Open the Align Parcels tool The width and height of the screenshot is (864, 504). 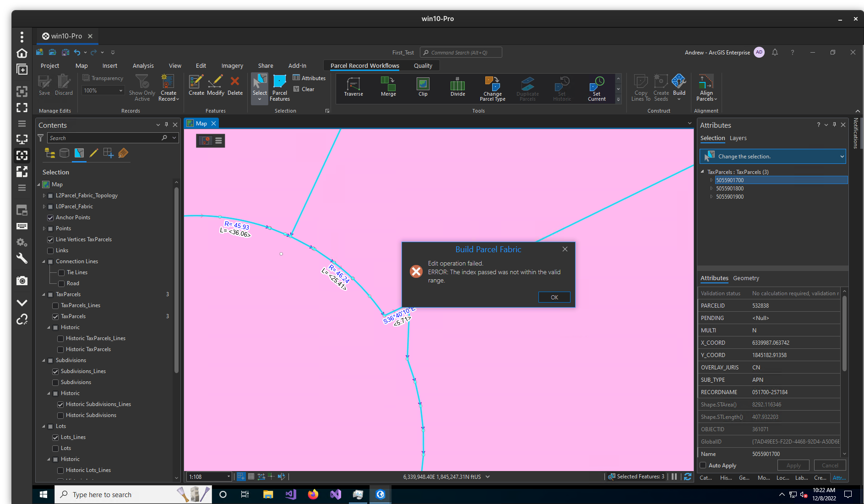(706, 88)
